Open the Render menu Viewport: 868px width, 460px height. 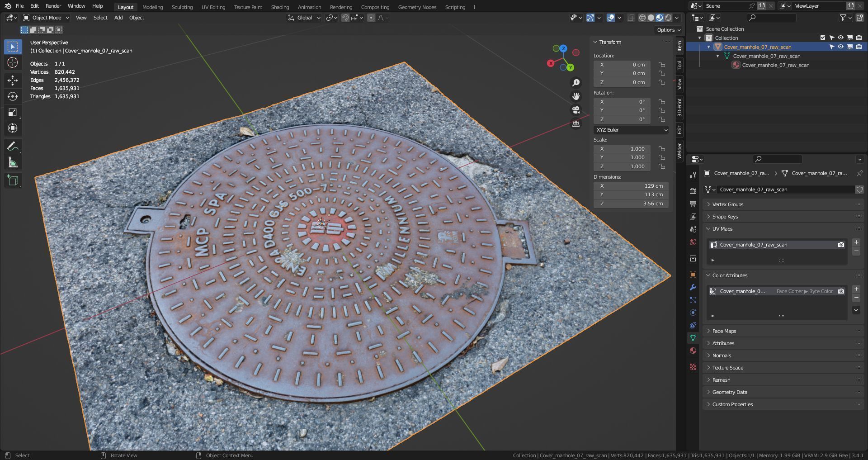(x=53, y=6)
